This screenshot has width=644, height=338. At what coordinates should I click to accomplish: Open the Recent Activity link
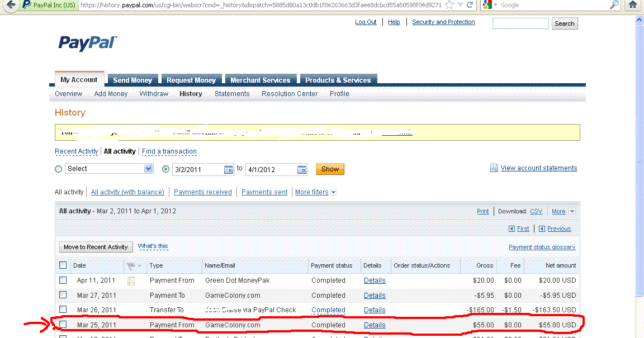pos(77,151)
